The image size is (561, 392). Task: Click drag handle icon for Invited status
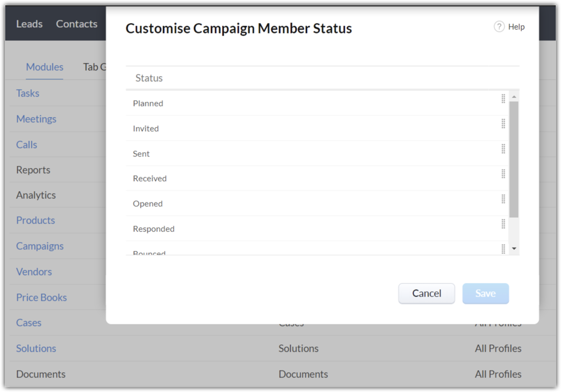click(x=503, y=123)
